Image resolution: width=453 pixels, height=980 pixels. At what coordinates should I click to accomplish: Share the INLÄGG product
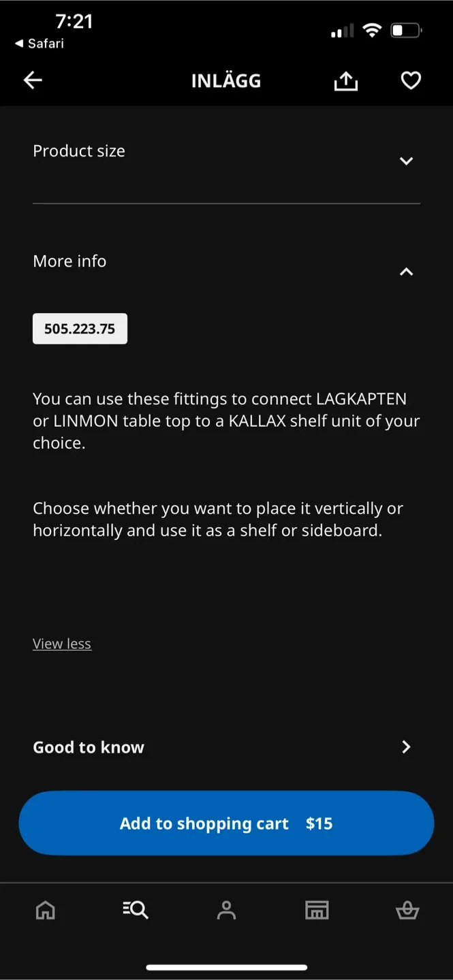pyautogui.click(x=345, y=80)
